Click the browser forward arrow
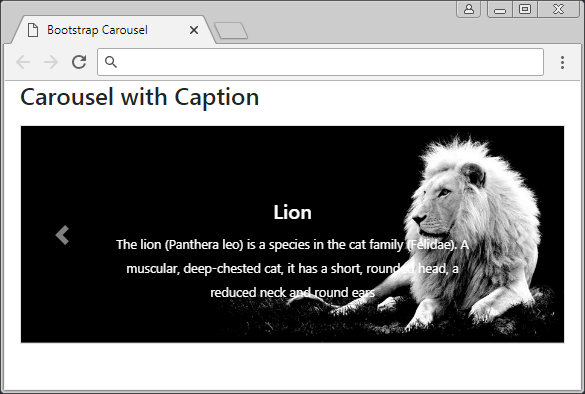585x394 pixels. tap(51, 62)
